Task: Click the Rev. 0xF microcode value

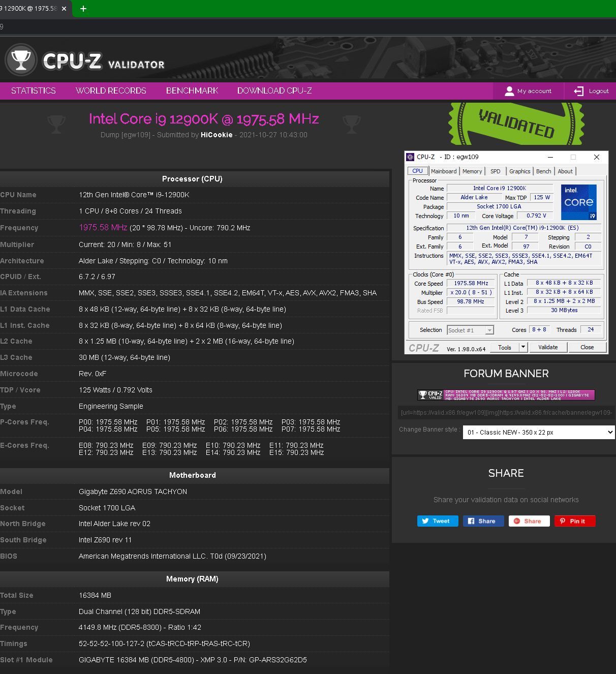Action: click(x=93, y=374)
